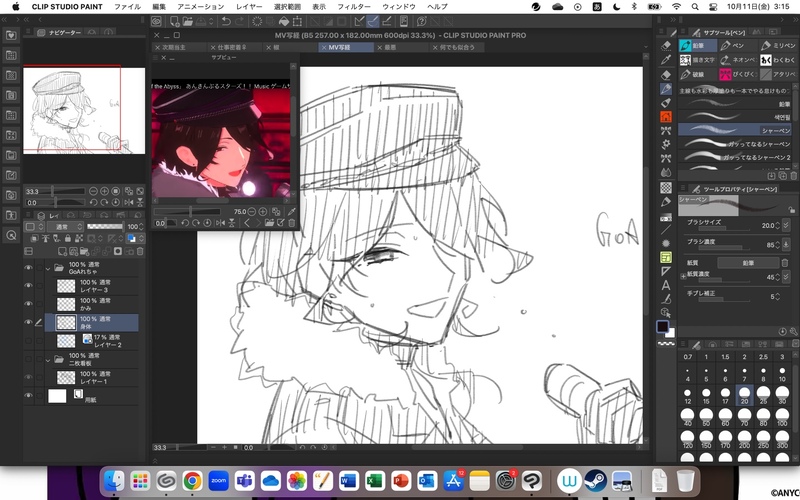The width and height of the screenshot is (800, 500).
Task: Hide the かみ layer
Action: (x=28, y=304)
